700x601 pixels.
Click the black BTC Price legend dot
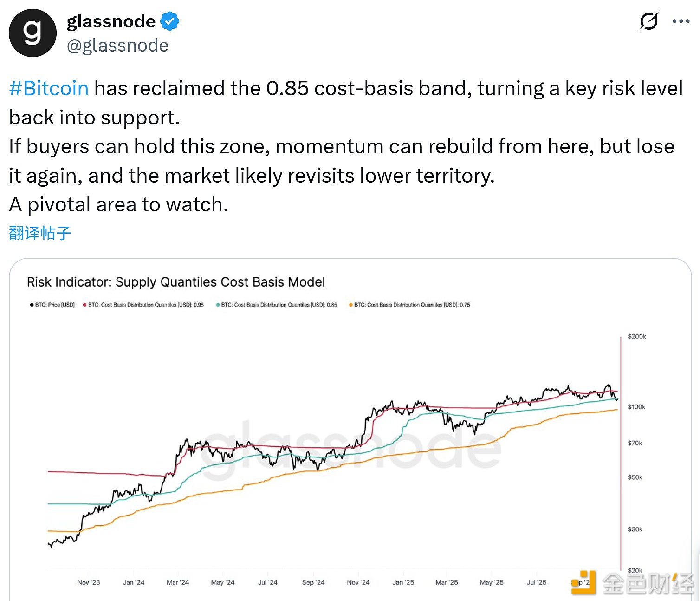point(32,305)
